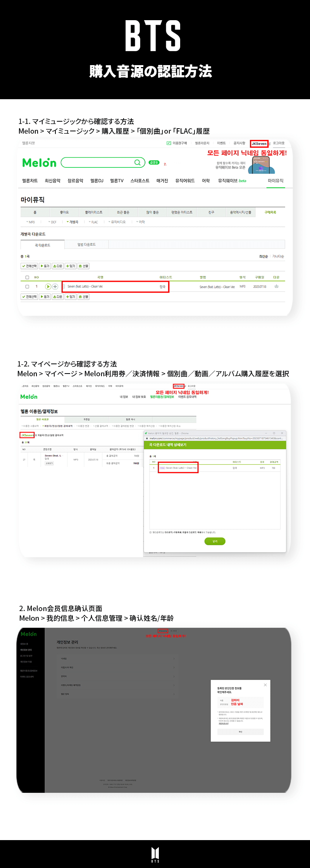The image size is (310, 868).
Task: Click artist 정국 in the song row
Action: 162,287
